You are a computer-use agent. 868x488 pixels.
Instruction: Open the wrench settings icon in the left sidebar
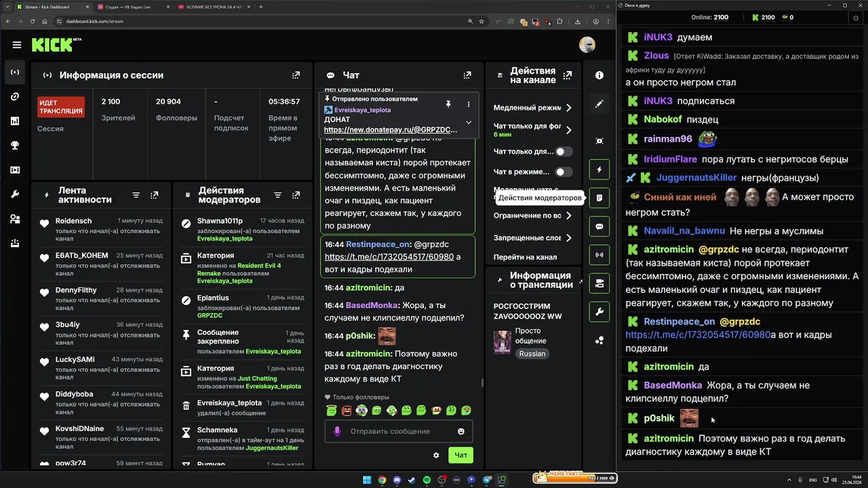click(x=15, y=195)
